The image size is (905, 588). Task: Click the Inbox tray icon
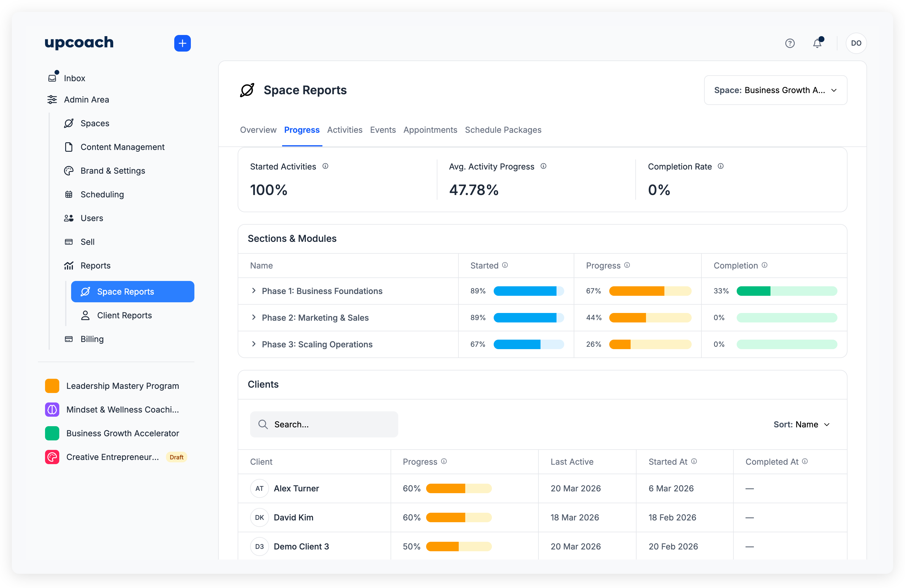(52, 78)
